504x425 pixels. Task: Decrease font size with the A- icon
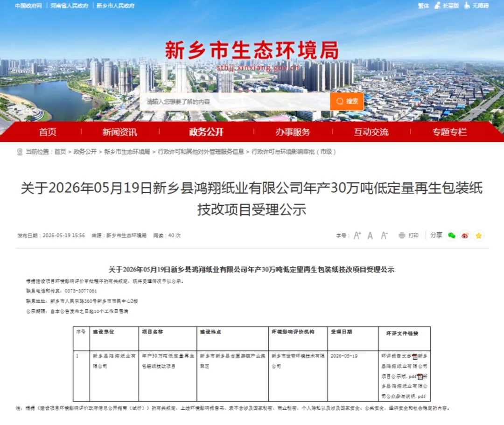(x=385, y=236)
